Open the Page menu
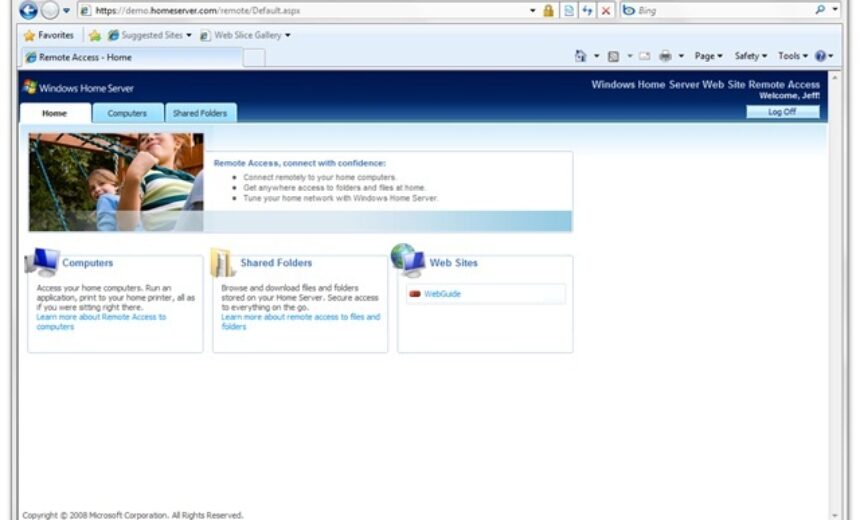The width and height of the screenshot is (860, 520). 708,56
